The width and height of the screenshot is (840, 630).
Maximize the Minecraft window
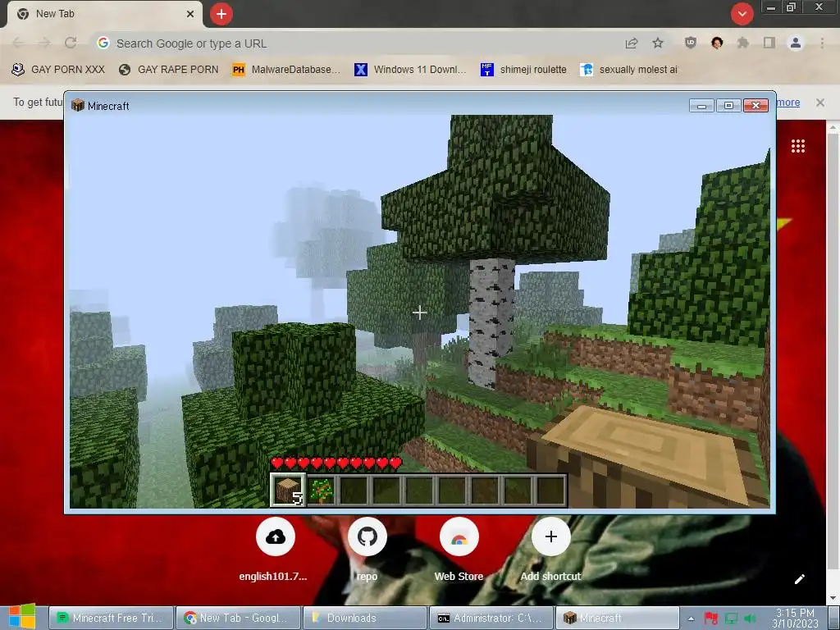(x=728, y=106)
